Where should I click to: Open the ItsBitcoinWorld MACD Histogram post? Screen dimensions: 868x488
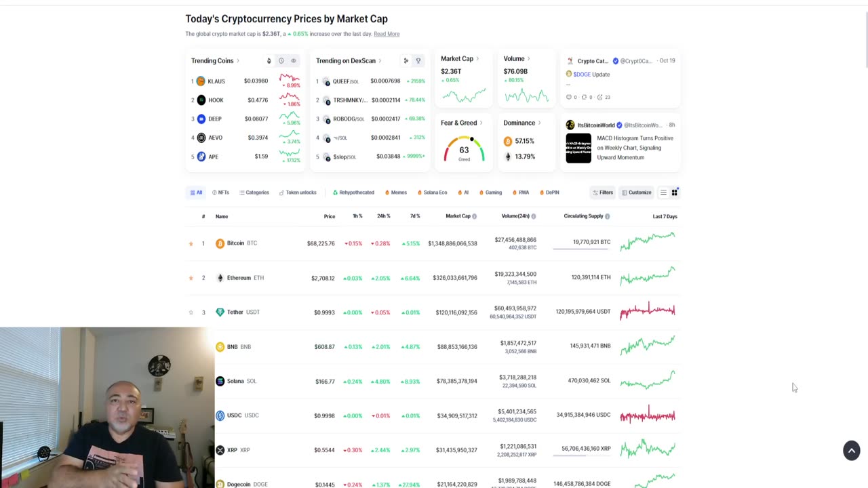coord(635,148)
